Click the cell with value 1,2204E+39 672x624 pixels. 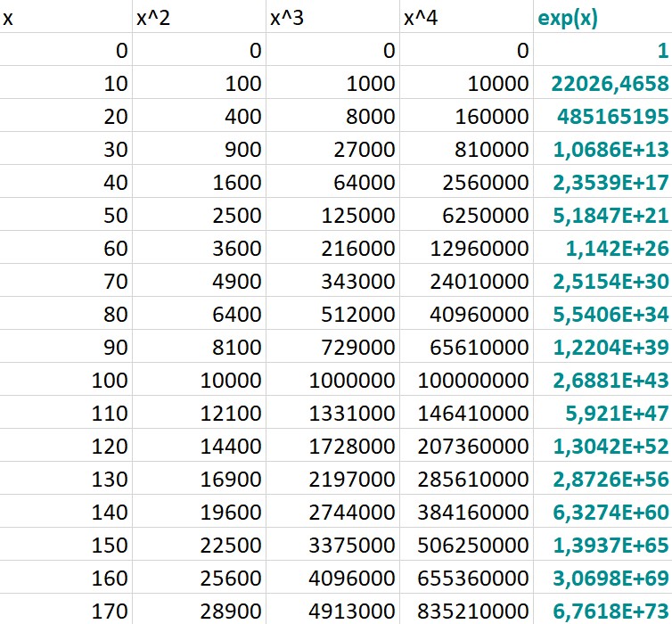tap(603, 347)
